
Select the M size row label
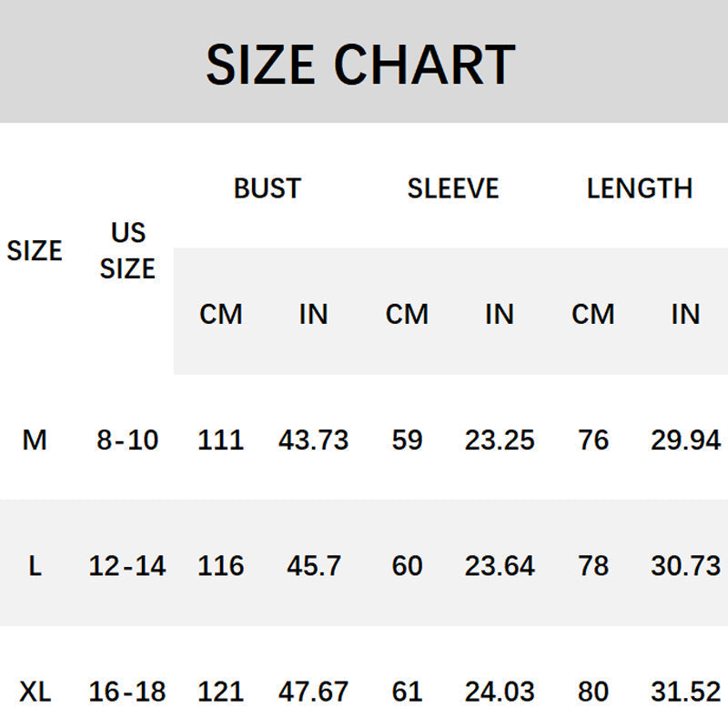click(x=35, y=440)
